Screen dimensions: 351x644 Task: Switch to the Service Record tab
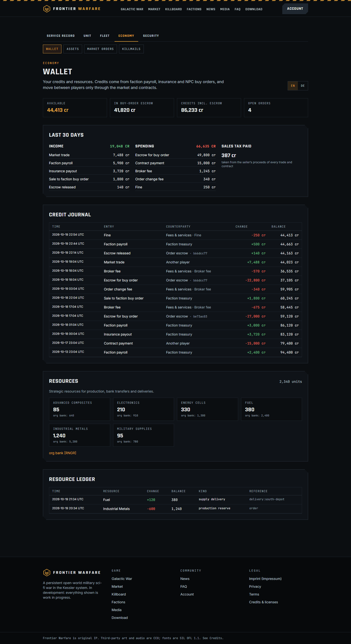click(60, 36)
